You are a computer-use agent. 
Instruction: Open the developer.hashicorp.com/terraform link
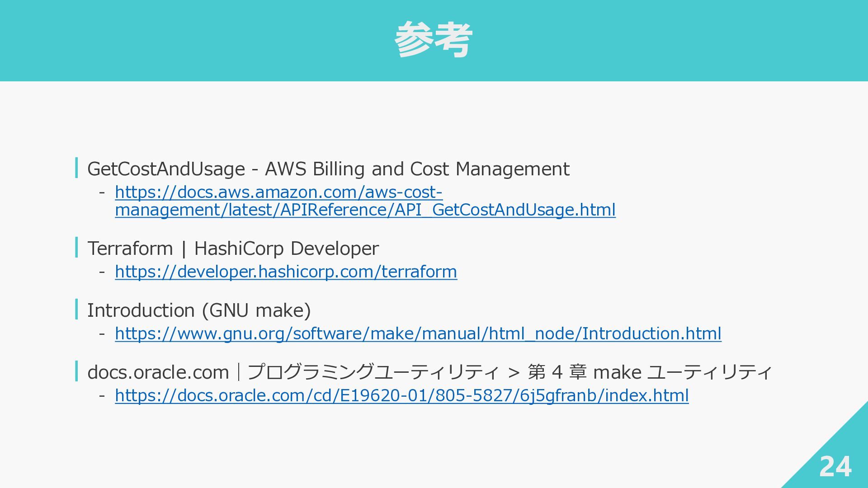(286, 272)
